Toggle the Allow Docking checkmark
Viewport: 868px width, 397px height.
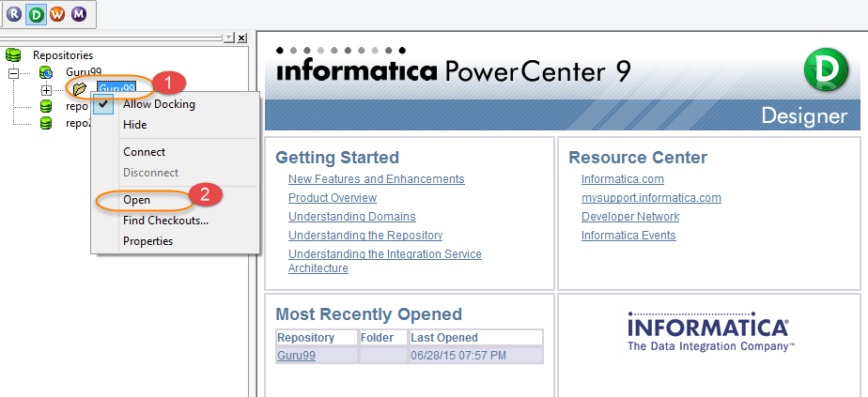tap(103, 103)
